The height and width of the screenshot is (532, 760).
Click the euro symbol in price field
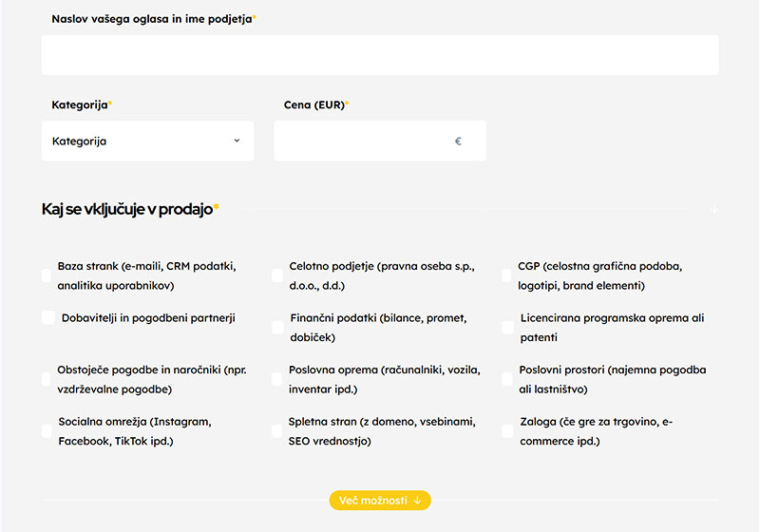[458, 142]
